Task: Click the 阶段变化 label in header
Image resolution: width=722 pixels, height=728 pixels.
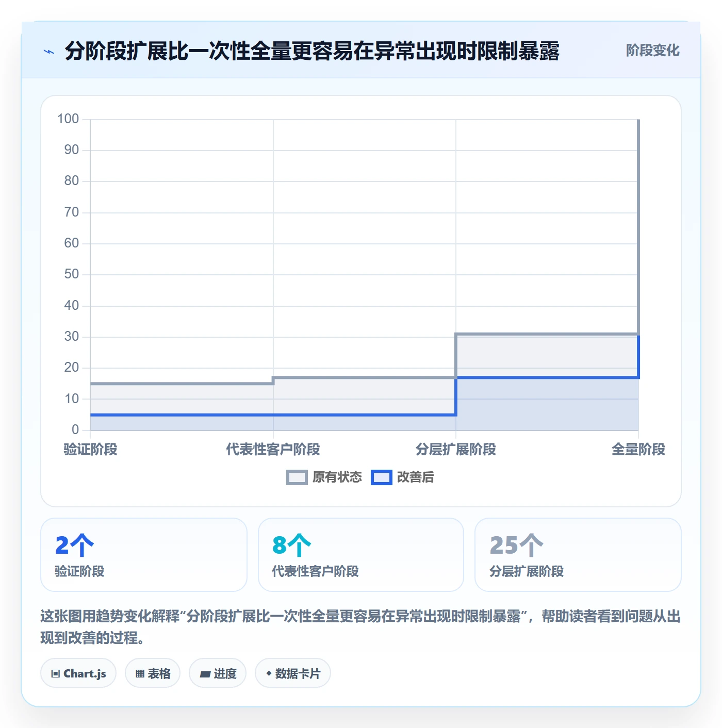Action: click(652, 51)
